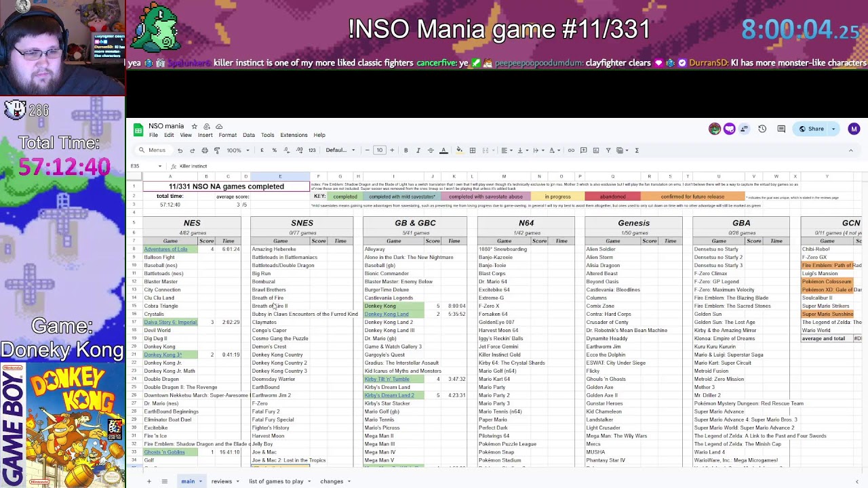This screenshot has width=868, height=488.
Task: Open the fill color picker
Action: coord(459,150)
